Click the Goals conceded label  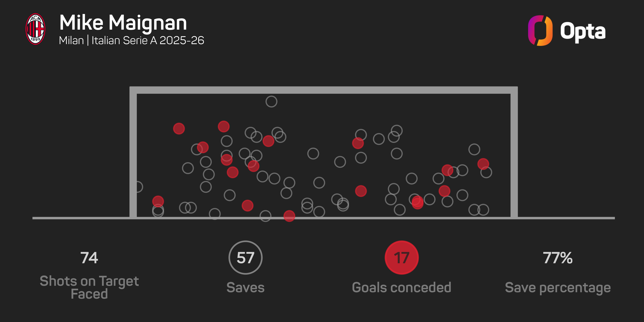pyautogui.click(x=402, y=288)
